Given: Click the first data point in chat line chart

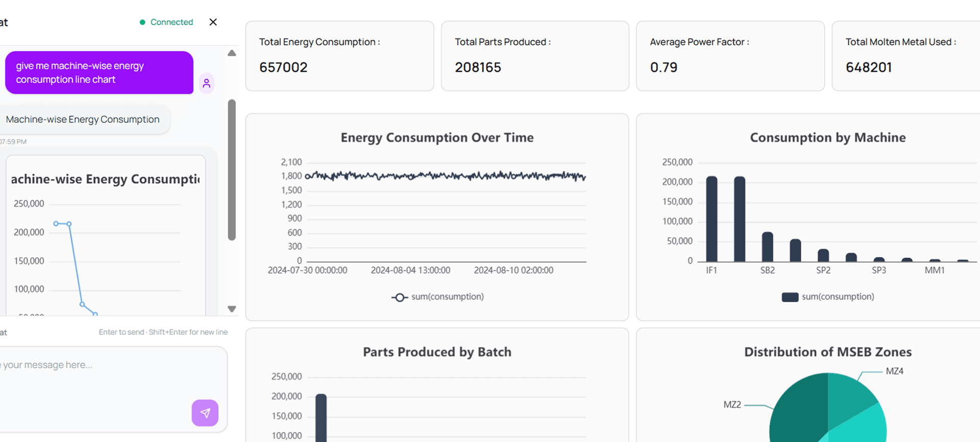Looking at the screenshot, I should [x=56, y=224].
